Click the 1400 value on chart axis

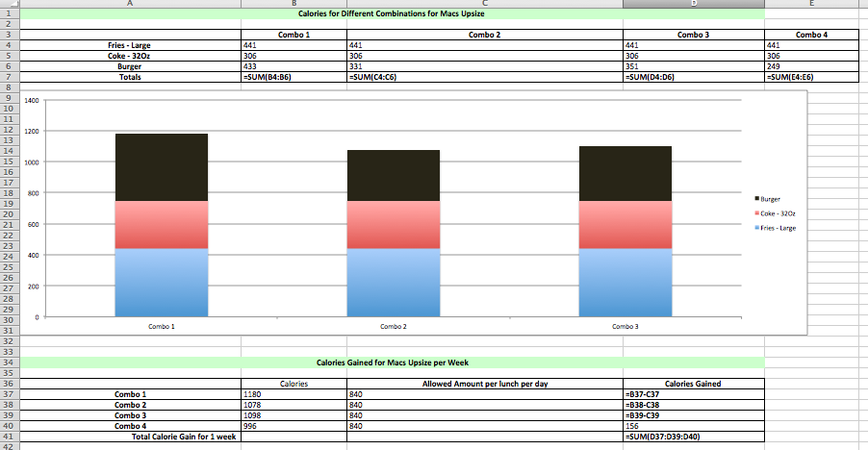[32, 101]
